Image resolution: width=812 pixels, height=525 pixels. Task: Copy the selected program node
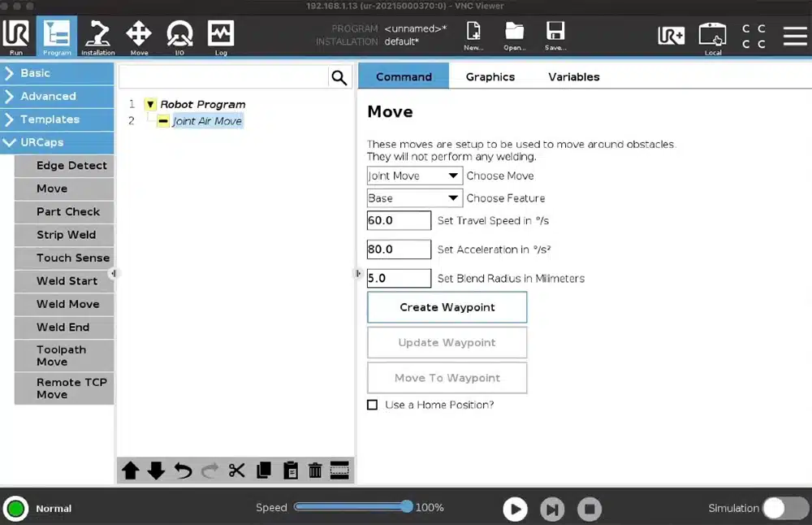click(x=264, y=471)
